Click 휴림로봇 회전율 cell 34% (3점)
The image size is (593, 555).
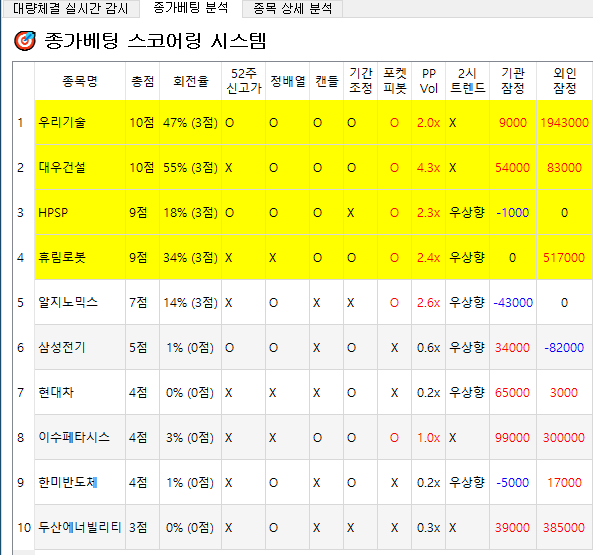coord(190,257)
